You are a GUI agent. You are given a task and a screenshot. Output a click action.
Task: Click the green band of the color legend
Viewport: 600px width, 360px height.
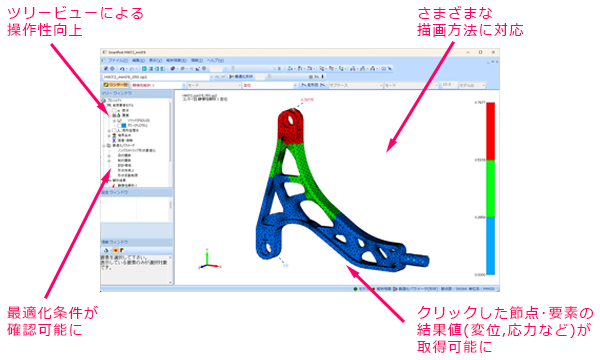[x=491, y=189]
